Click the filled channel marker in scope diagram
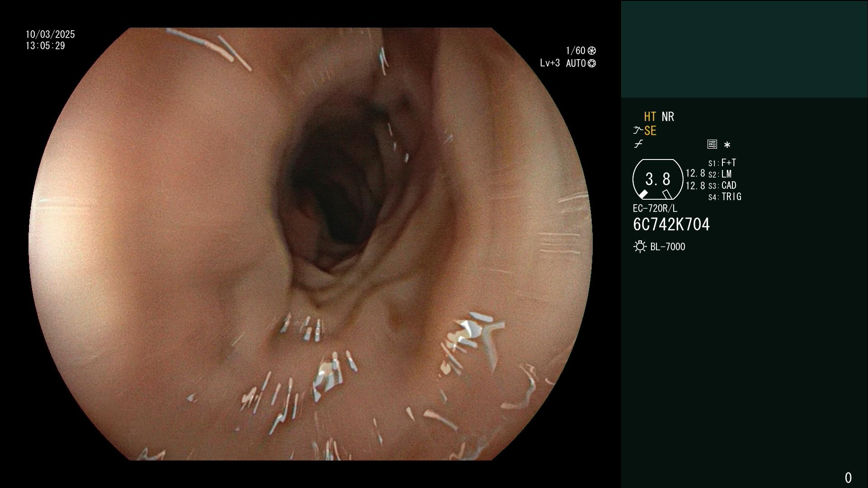The height and width of the screenshot is (488, 868). [x=643, y=194]
